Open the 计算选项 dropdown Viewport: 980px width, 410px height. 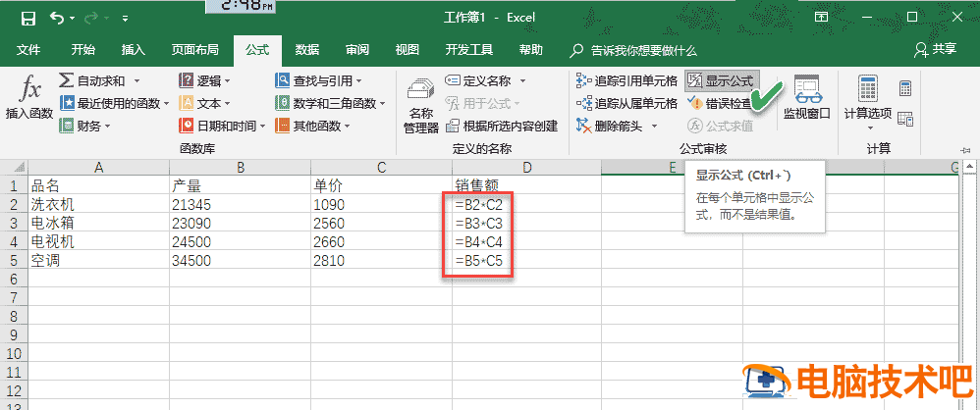pyautogui.click(x=868, y=104)
